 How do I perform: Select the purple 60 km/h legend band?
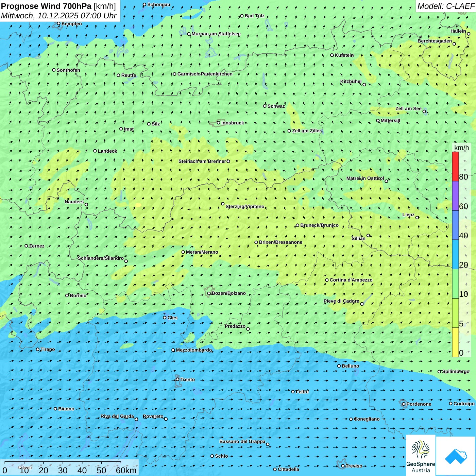[x=455, y=196]
